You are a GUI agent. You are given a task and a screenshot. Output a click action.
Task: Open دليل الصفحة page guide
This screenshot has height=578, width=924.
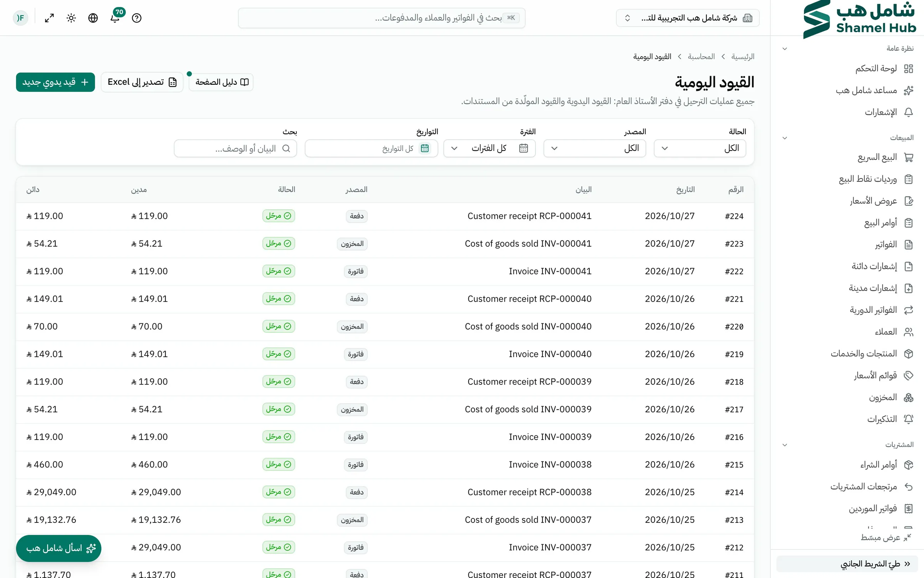point(221,82)
